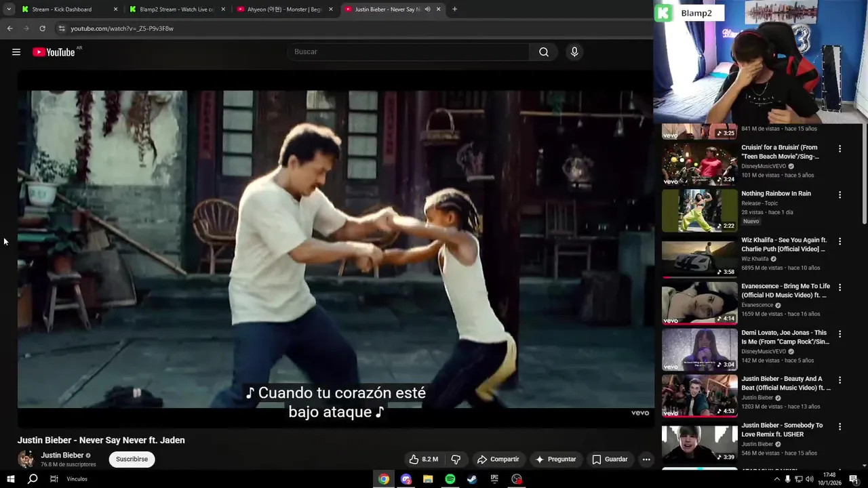Screen dimensions: 868x488
Task: Go back with browser back arrow
Action: coord(9,28)
